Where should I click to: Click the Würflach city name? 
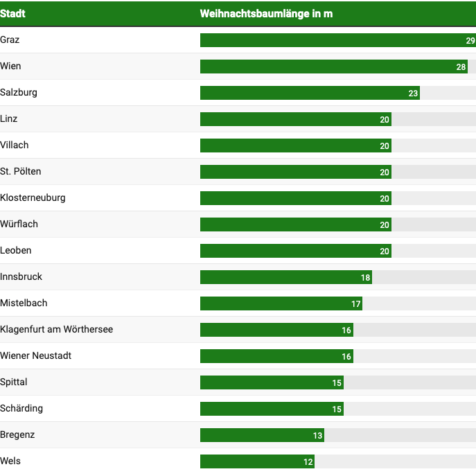[19, 224]
